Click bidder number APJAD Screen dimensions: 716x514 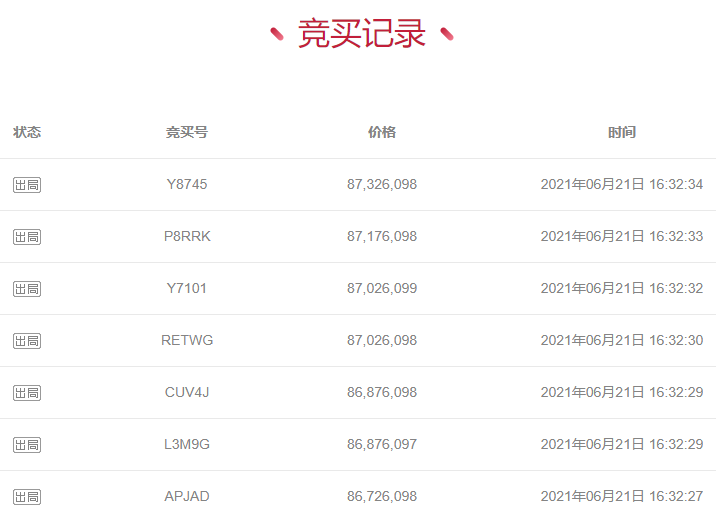click(x=187, y=496)
